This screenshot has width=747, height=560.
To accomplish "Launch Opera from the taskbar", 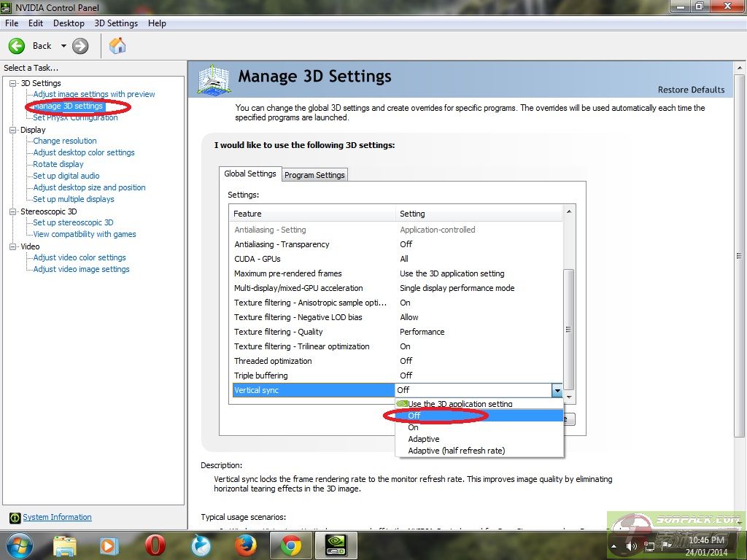I will coord(155,545).
